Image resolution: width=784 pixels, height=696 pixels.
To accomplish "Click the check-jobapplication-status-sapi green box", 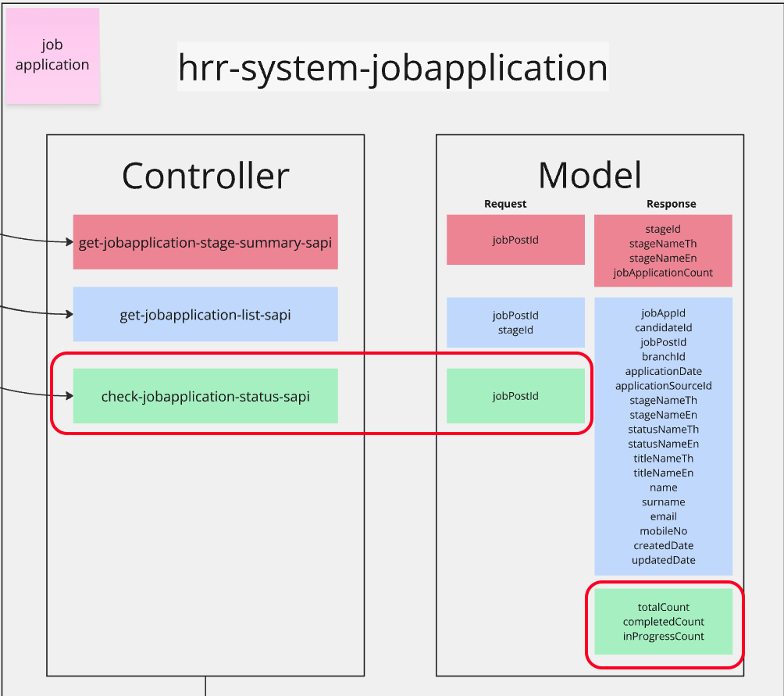I will pos(205,397).
